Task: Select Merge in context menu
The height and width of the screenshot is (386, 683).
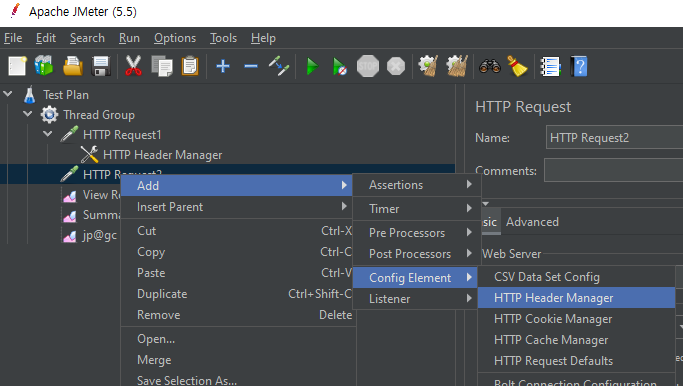Action: point(238,360)
